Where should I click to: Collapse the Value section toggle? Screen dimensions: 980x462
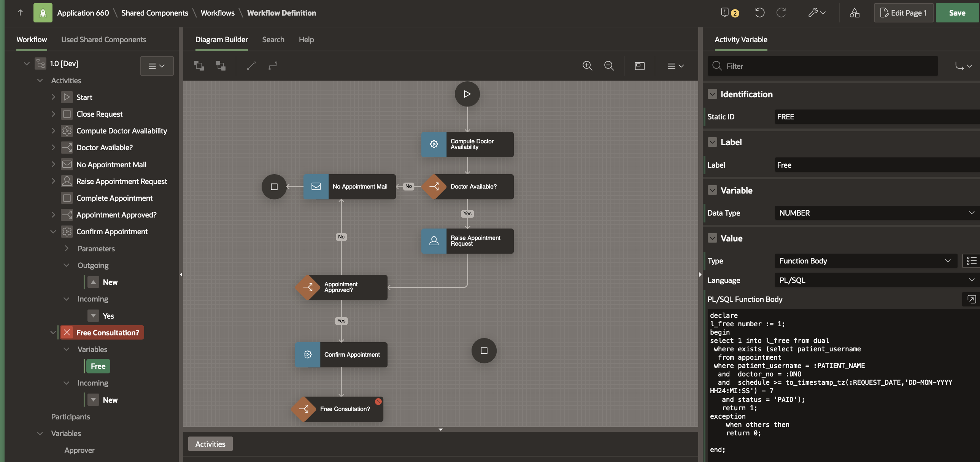pos(712,238)
